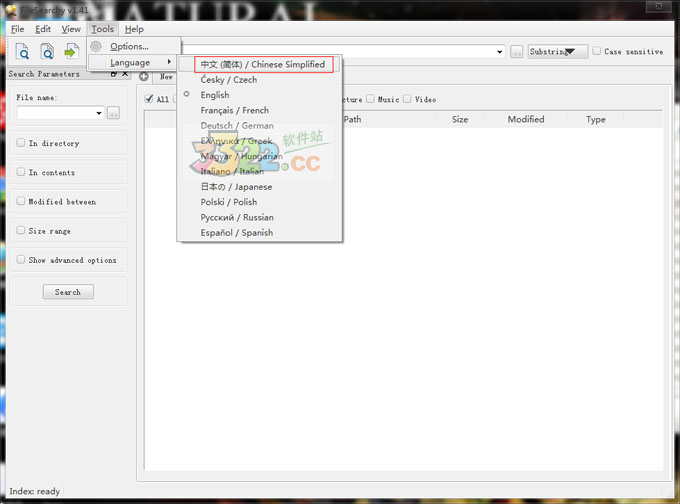Viewport: 680px width, 504px height.
Task: Check the In contents option
Action: click(21, 172)
